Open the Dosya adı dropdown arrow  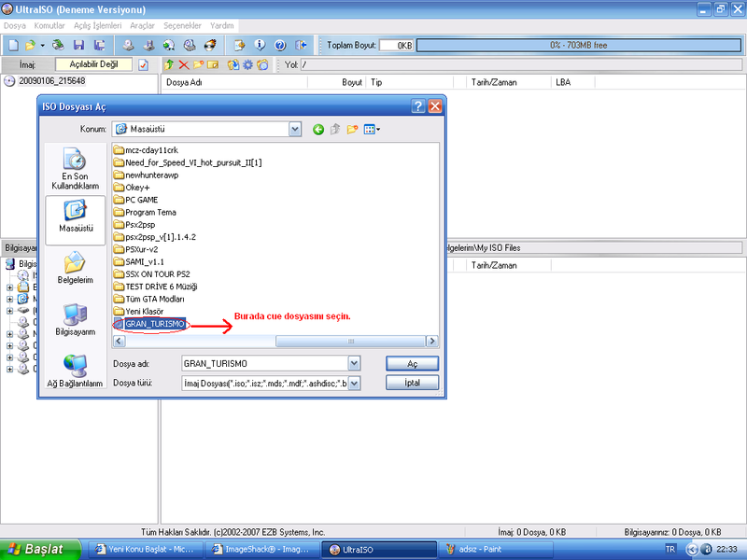pos(354,363)
